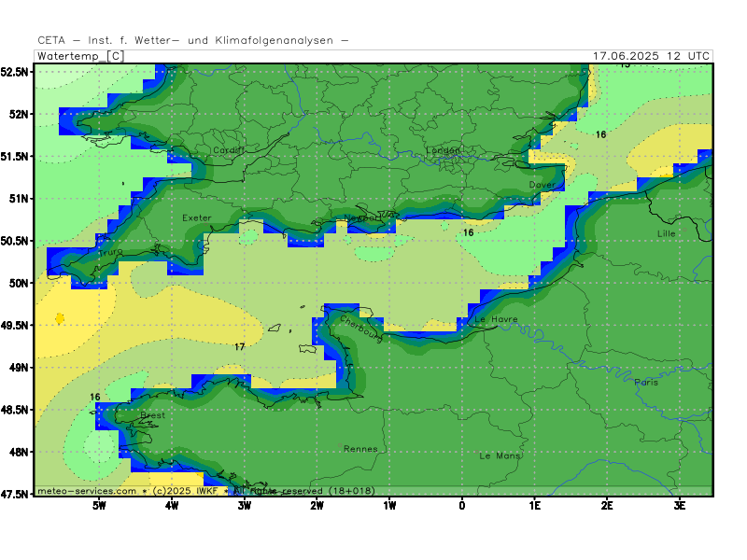Select the 2E longitude axis label
The image size is (747, 560).
(x=607, y=506)
